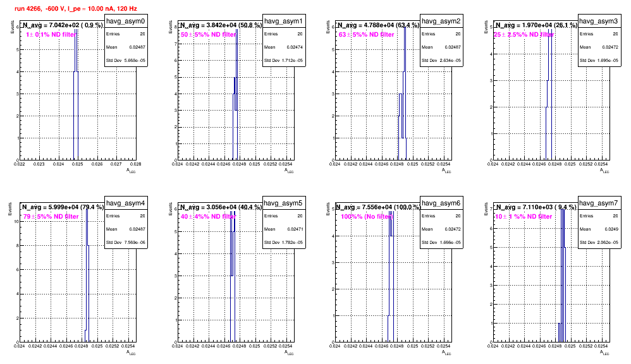Click Std Dev value 1.695e-05

click(608, 61)
